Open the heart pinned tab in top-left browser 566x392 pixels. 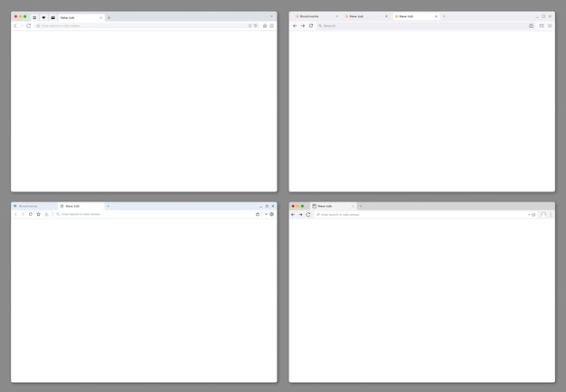[43, 18]
